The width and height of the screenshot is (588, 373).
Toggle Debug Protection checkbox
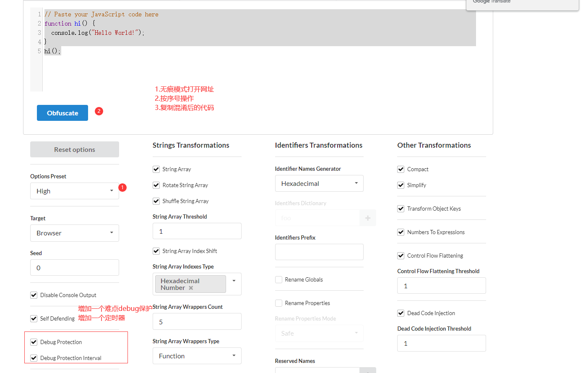(34, 342)
